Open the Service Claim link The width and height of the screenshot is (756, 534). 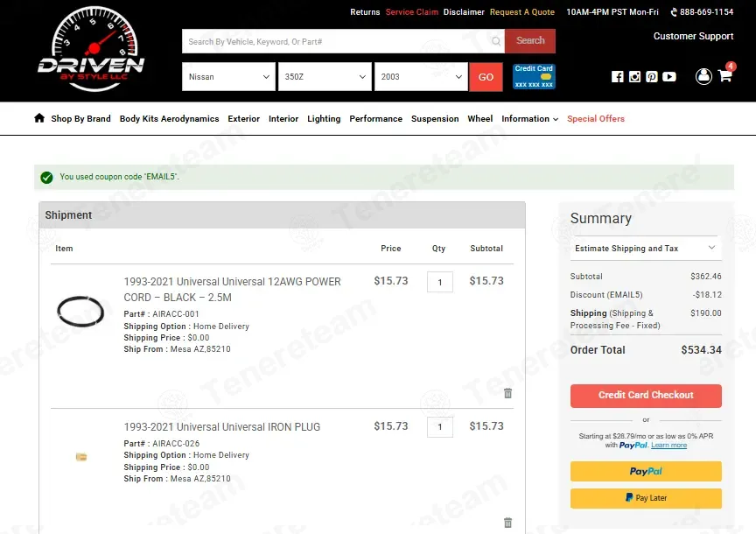(x=412, y=12)
